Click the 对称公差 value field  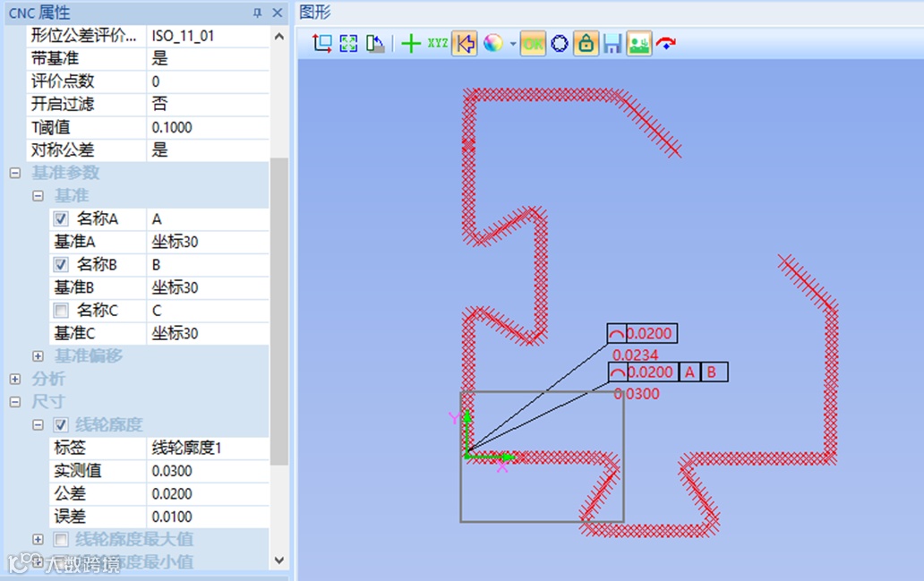[208, 150]
